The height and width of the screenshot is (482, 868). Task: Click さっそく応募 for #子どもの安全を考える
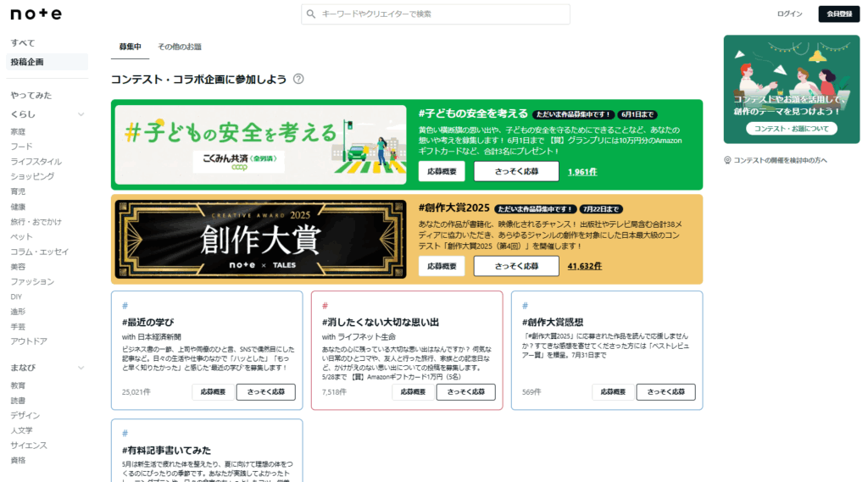point(516,172)
